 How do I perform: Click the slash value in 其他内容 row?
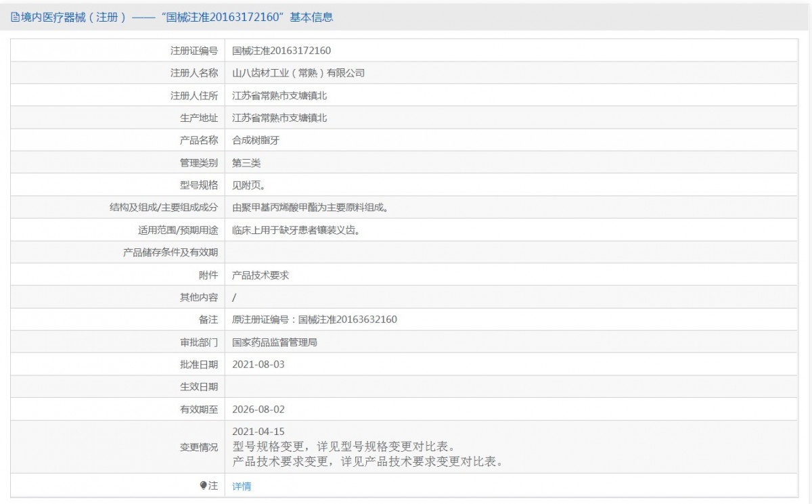(234, 297)
